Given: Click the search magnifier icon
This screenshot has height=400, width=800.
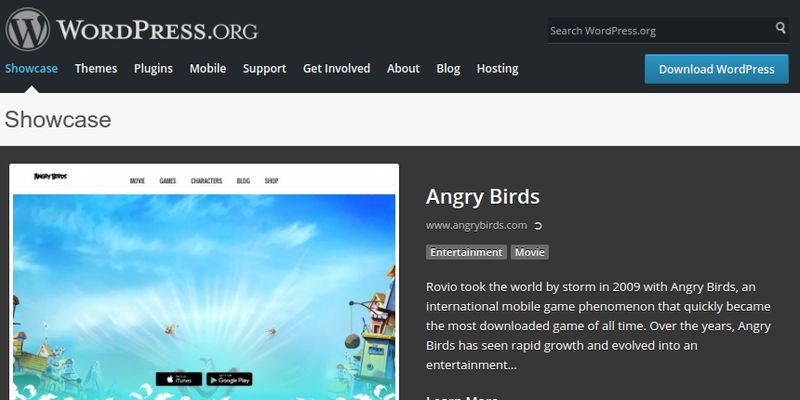Looking at the screenshot, I should click(781, 28).
